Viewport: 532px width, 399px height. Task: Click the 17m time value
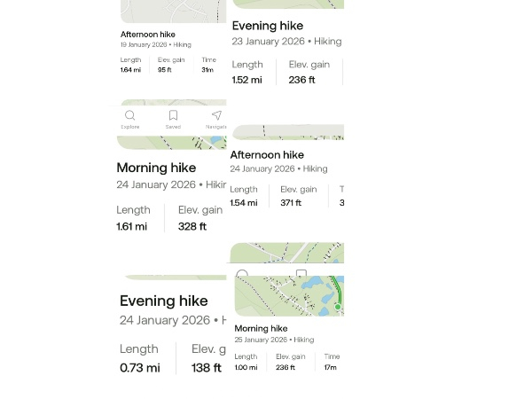pos(330,367)
